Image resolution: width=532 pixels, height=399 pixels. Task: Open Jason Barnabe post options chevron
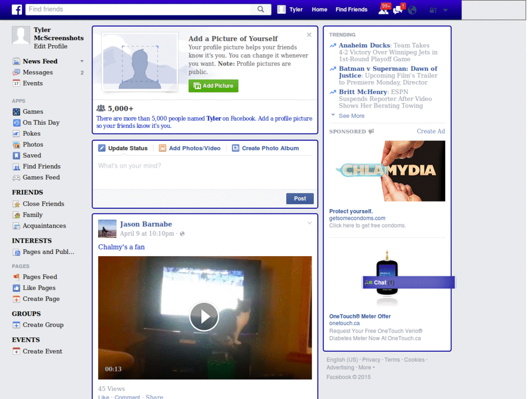(310, 223)
